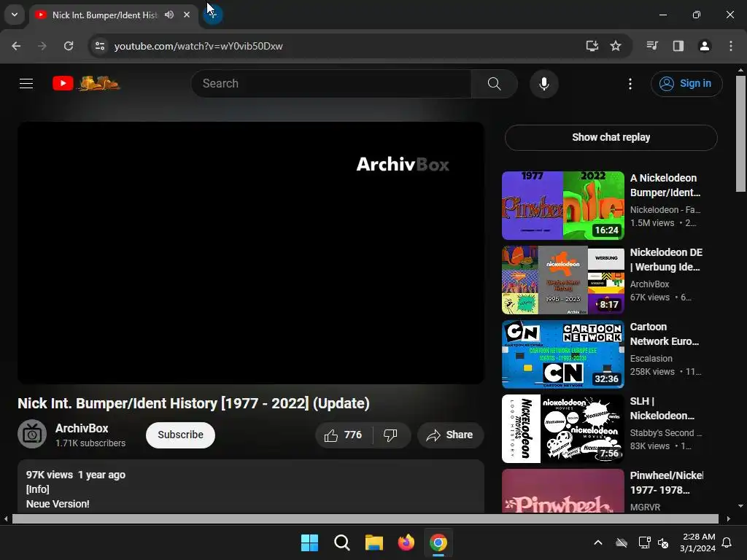Open Windows Start menu
Image resolution: width=747 pixels, height=560 pixels.
point(309,542)
